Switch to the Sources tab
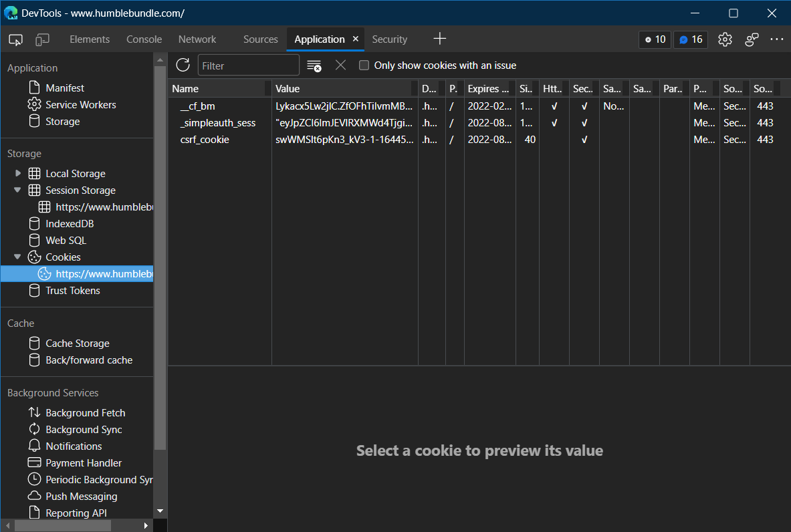 pyautogui.click(x=260, y=39)
